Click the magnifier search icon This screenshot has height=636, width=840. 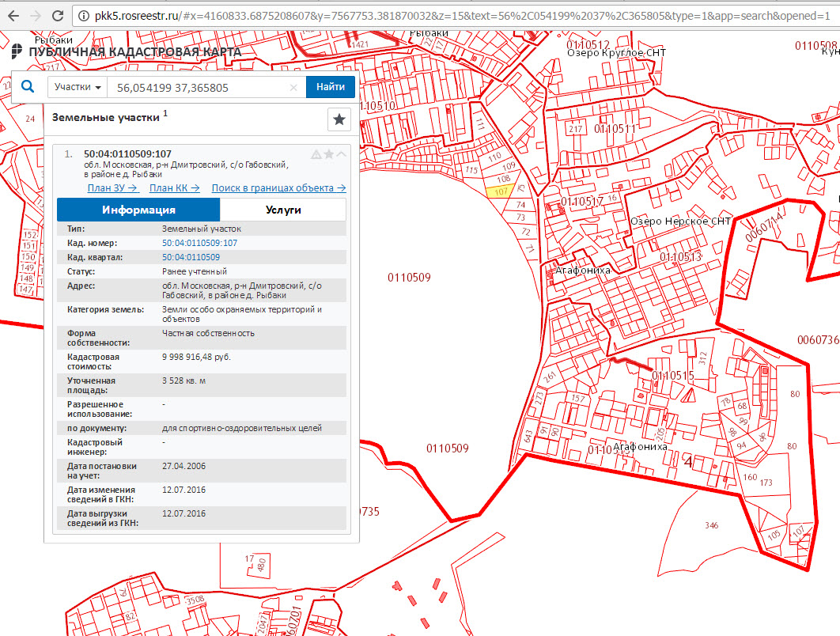pyautogui.click(x=28, y=86)
